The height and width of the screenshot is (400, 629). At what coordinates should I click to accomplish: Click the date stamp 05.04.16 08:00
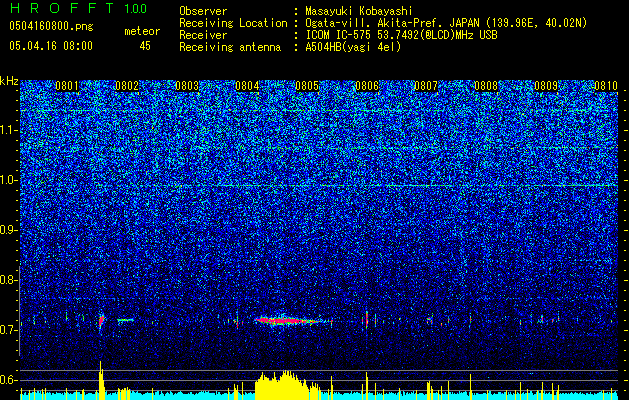click(51, 46)
